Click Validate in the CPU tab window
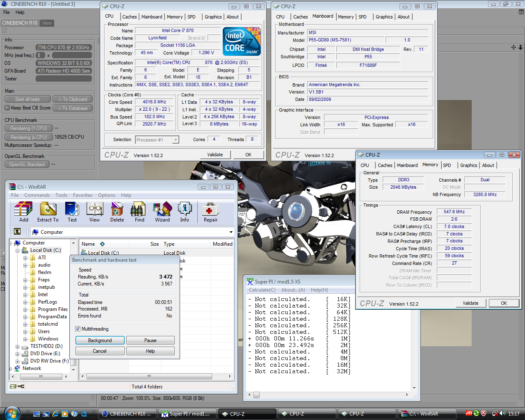525x420 pixels. 215,155
